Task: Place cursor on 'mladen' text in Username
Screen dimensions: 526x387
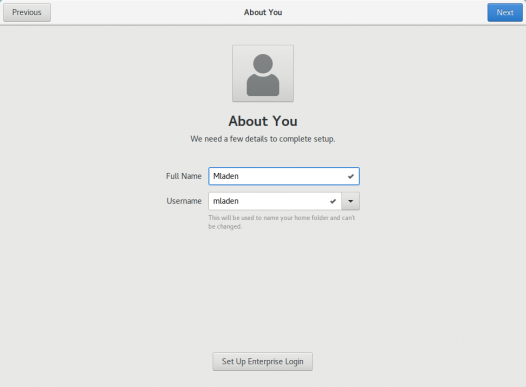Action: pos(226,201)
